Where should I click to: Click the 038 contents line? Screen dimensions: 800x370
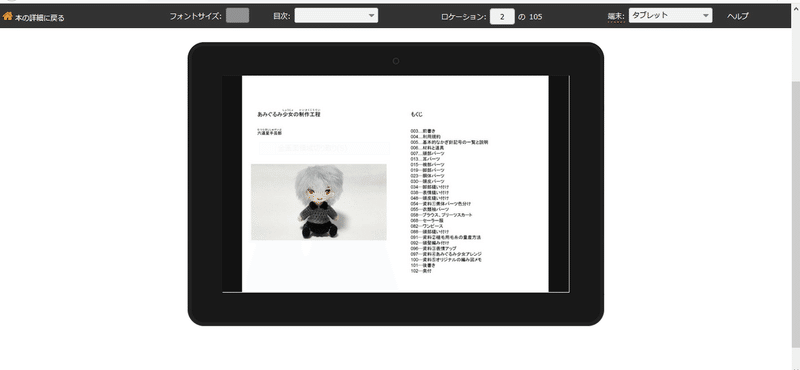coord(430,192)
